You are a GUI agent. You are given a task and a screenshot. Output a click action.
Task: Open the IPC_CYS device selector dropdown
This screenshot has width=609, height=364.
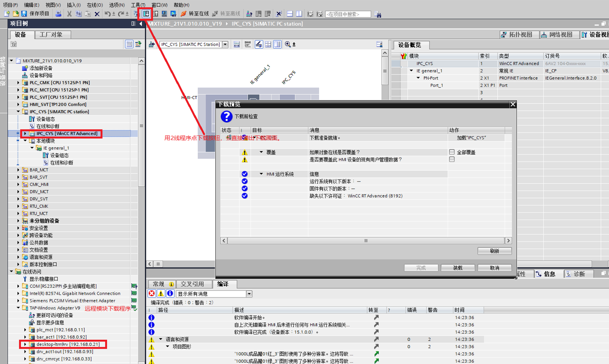coord(225,44)
